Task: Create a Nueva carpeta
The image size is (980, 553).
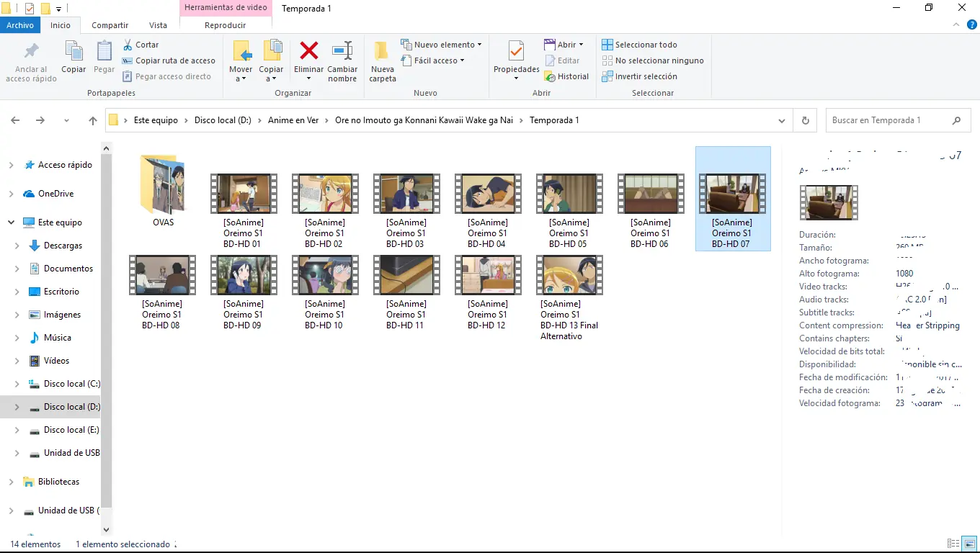Action: click(x=383, y=61)
